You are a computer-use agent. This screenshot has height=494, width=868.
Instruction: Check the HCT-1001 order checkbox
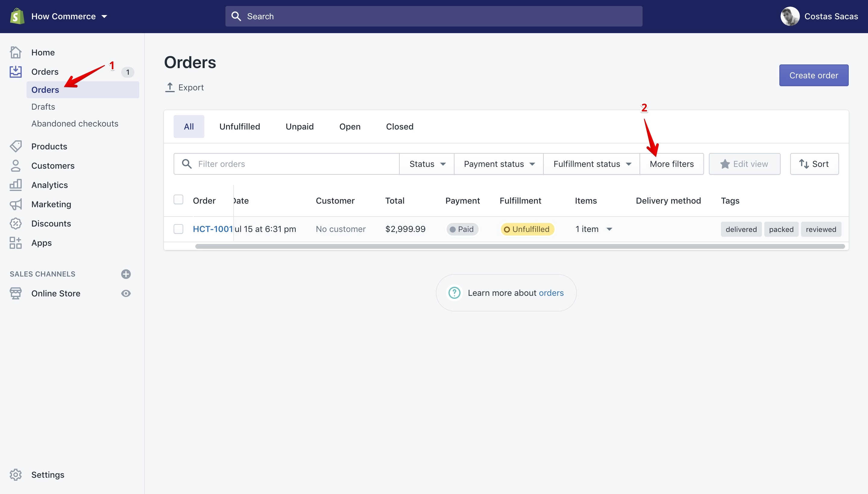[x=178, y=229]
